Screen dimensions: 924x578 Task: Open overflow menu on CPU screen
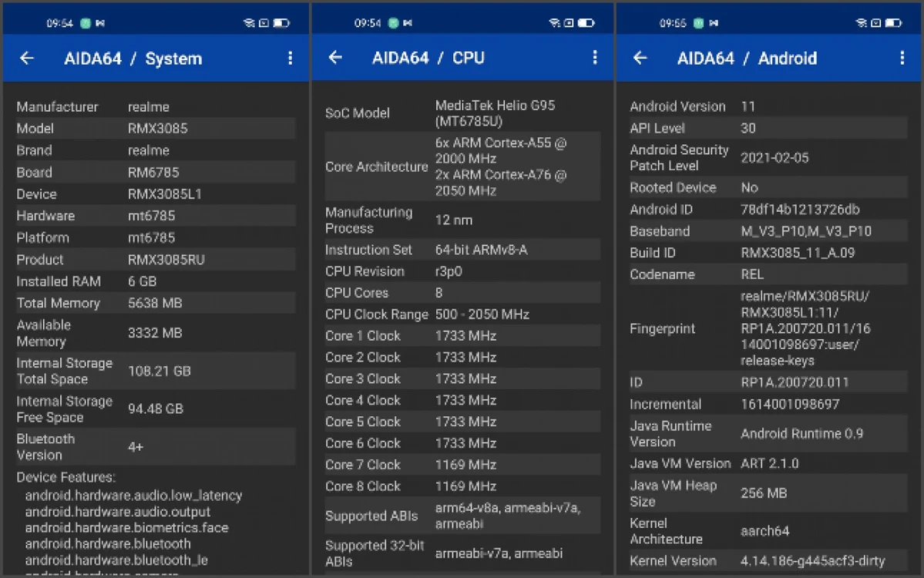(x=595, y=57)
